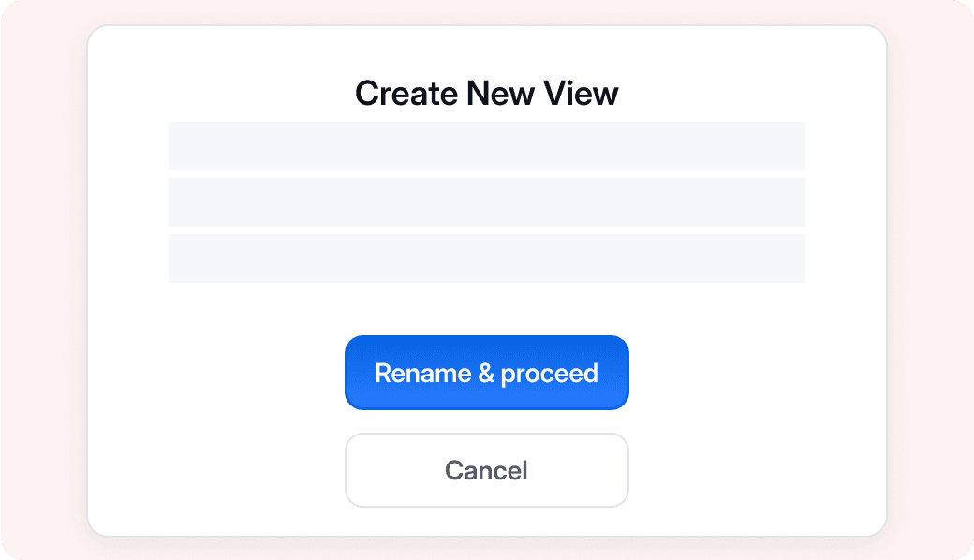Dismiss dialog using the outlined Cancel button
Viewport: 974px width, 560px height.
pyautogui.click(x=486, y=470)
